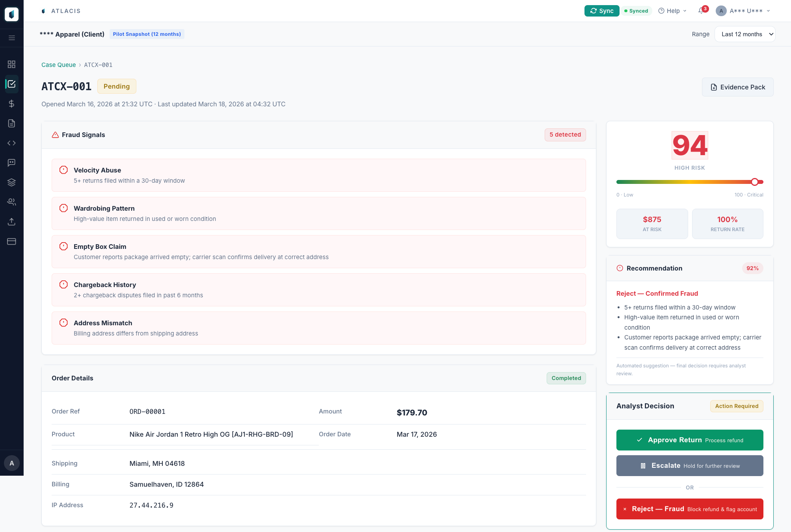Click the Nike Air Jordan 1 product name
Viewport: 791px width, 532px height.
[x=211, y=434]
